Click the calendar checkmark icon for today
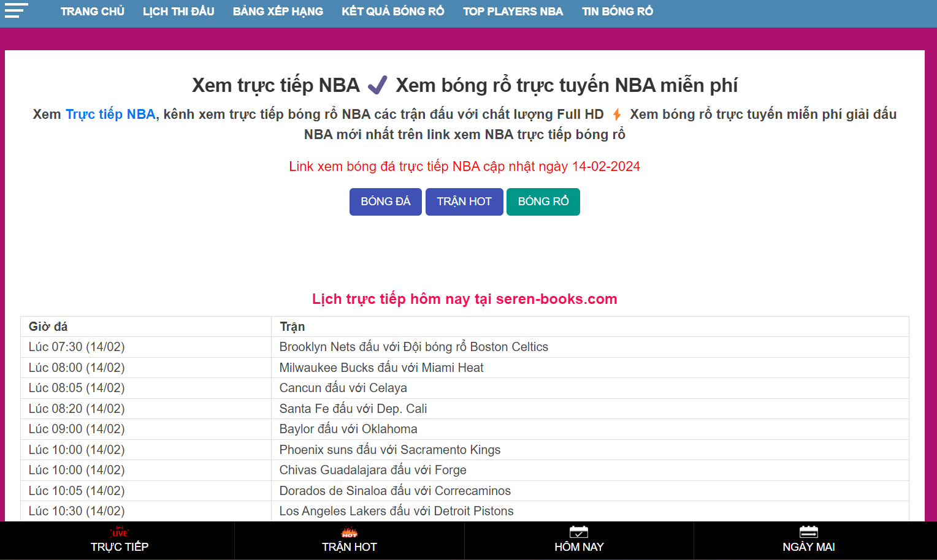937x560 pixels. click(578, 532)
